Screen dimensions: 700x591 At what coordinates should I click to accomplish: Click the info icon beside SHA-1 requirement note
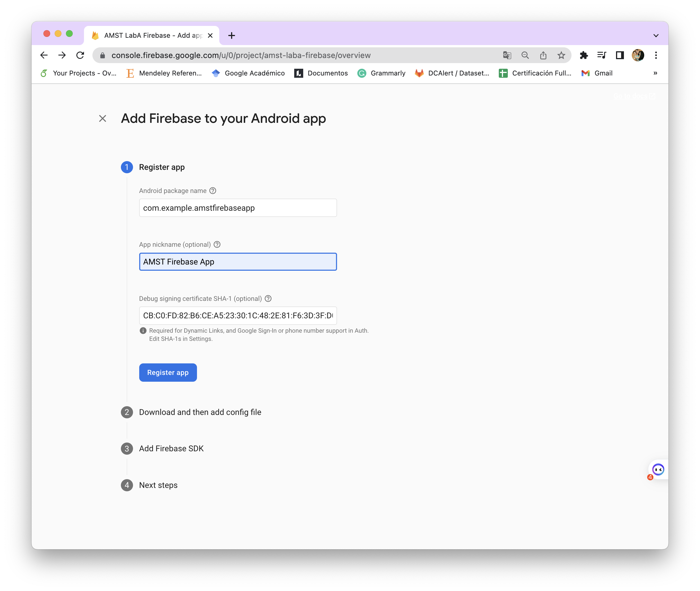tap(143, 331)
